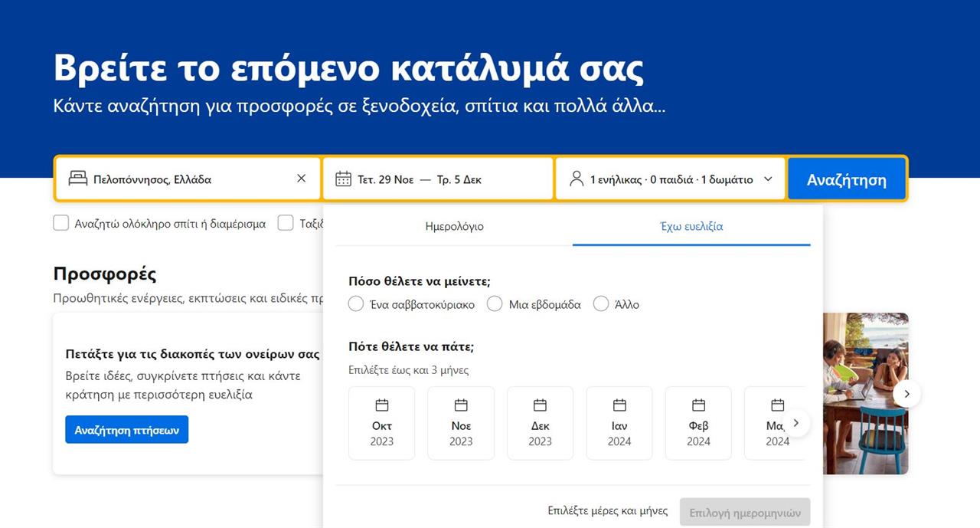Screen dimensions: 980x528
Task: Choose the Μια εβδομάδα radio option
Action: click(495, 304)
